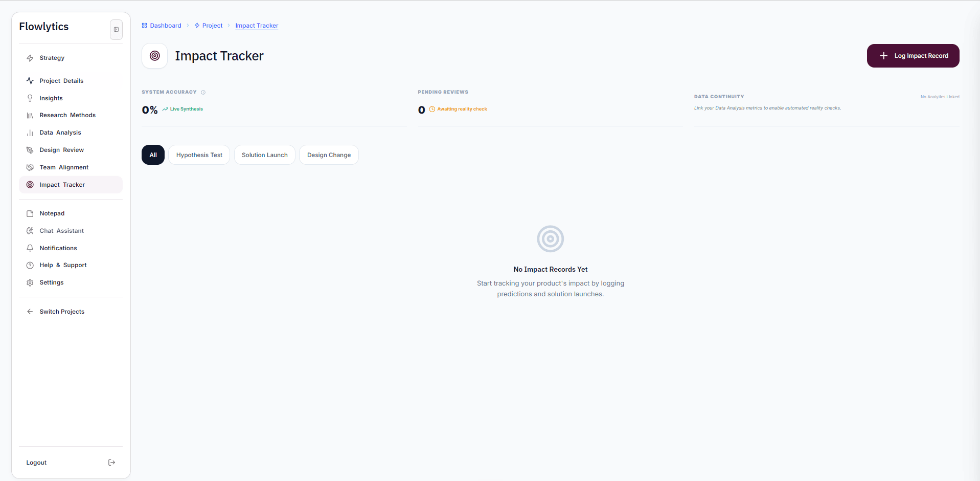Click the plus icon on Log Impact Record

point(883,56)
